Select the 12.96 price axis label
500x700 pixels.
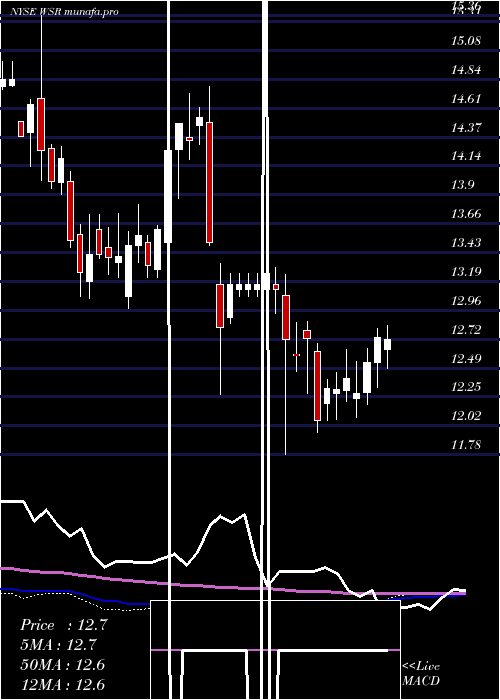[x=466, y=300]
